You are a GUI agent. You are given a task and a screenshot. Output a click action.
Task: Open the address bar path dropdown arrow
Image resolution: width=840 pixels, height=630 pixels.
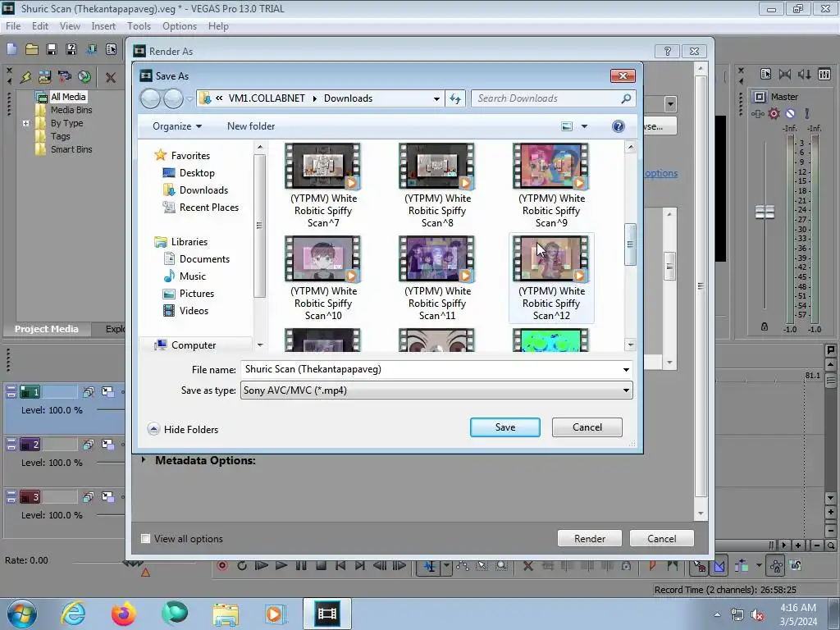coord(436,98)
